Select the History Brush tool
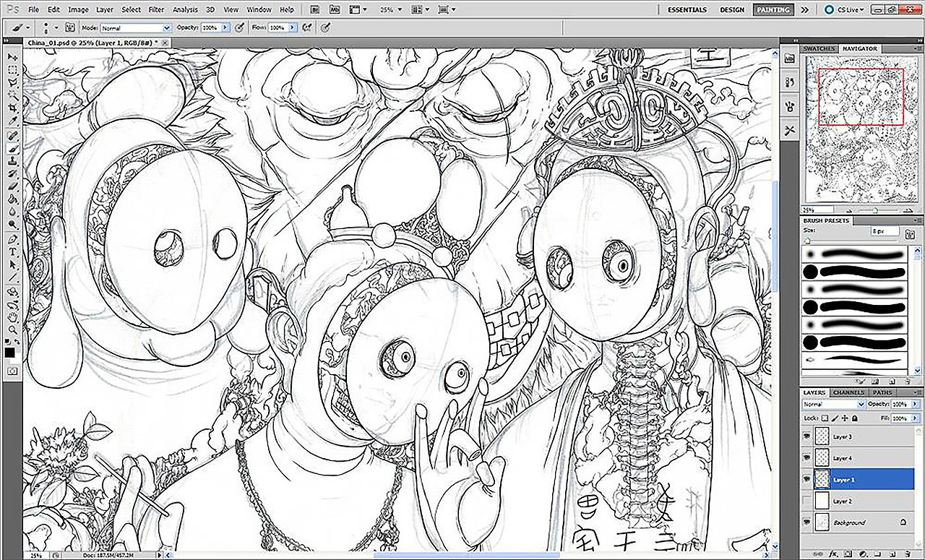 pyautogui.click(x=12, y=174)
